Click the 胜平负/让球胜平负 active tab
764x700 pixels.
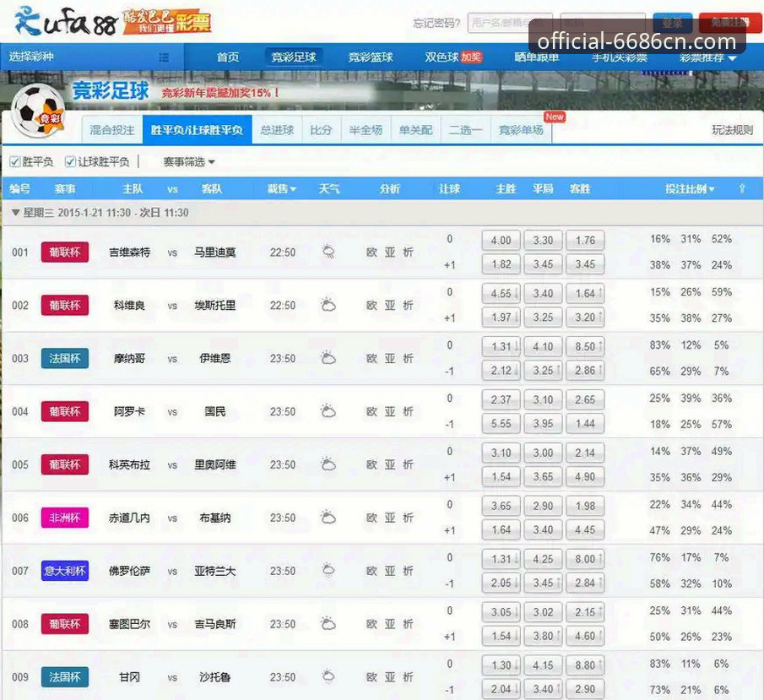(x=197, y=130)
